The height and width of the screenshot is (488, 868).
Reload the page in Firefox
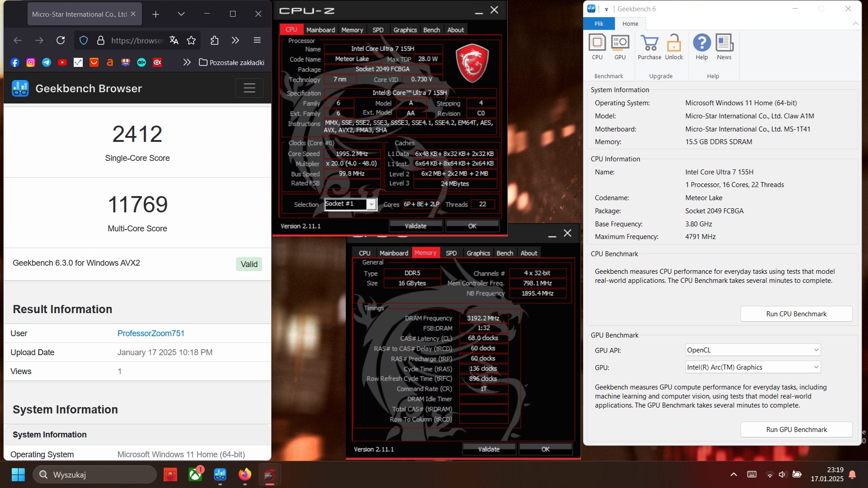pyautogui.click(x=61, y=40)
